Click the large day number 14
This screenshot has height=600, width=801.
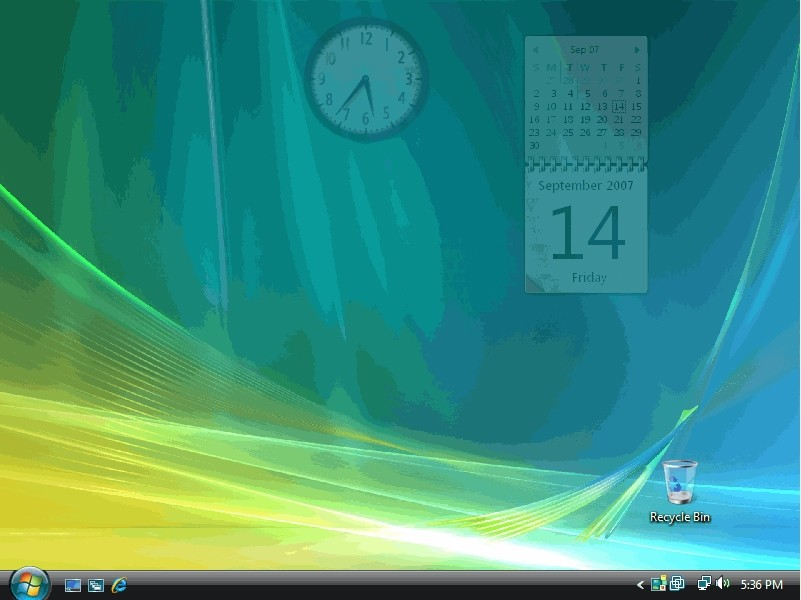coord(587,232)
